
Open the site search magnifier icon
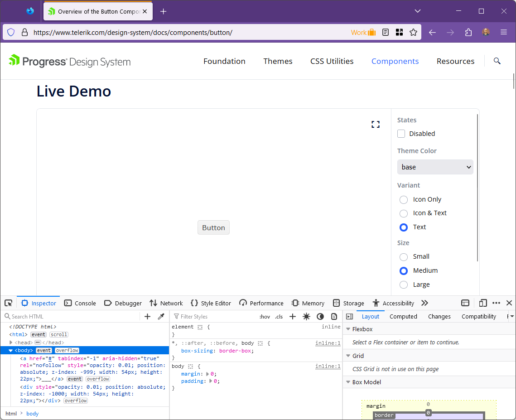pos(497,61)
